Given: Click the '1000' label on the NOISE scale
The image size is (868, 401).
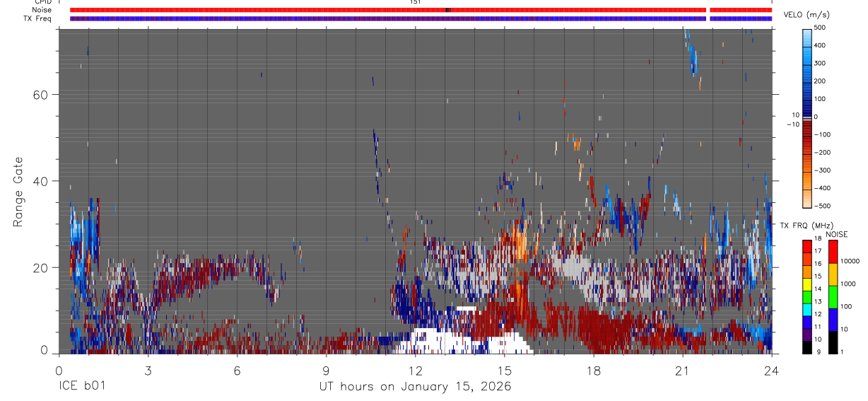Looking at the screenshot, I should (x=848, y=284).
